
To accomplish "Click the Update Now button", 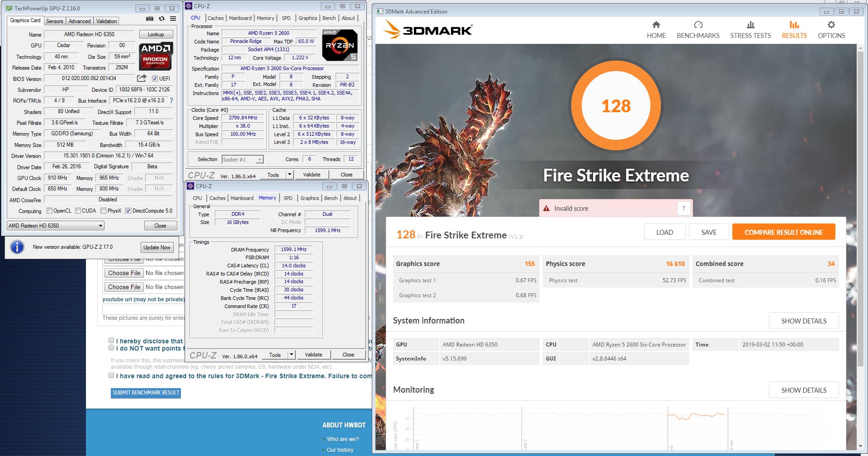I will pyautogui.click(x=157, y=247).
